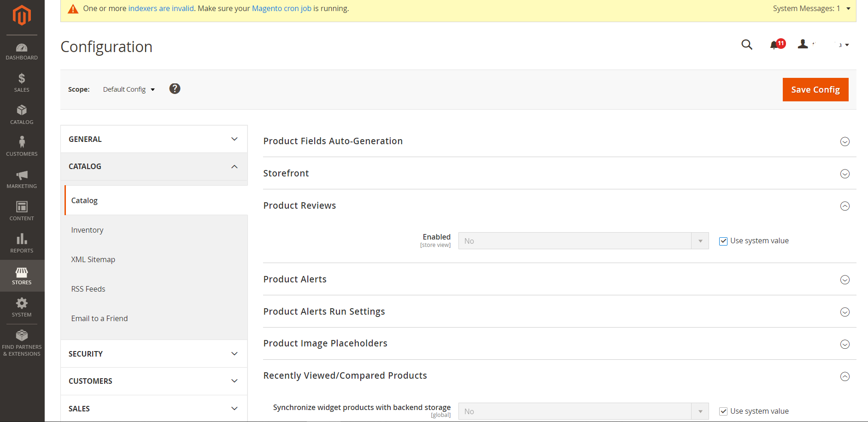Toggle Use system value for widget synchronization

point(723,411)
